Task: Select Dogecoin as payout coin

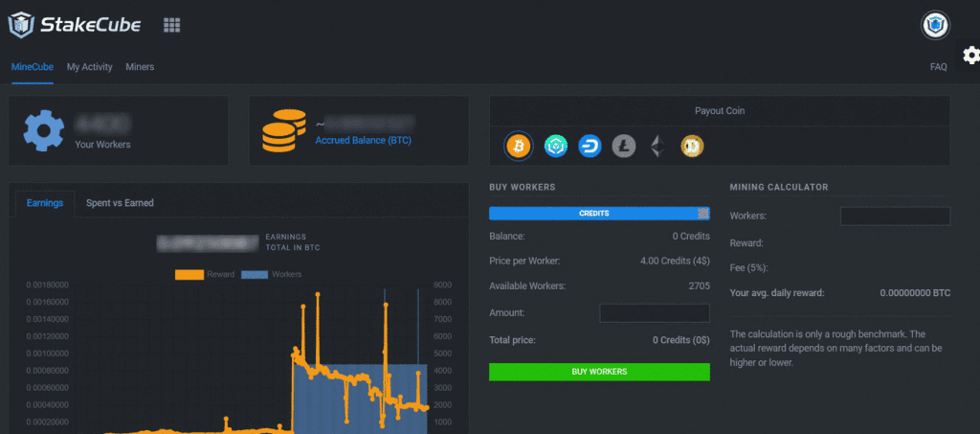Action: click(x=691, y=147)
